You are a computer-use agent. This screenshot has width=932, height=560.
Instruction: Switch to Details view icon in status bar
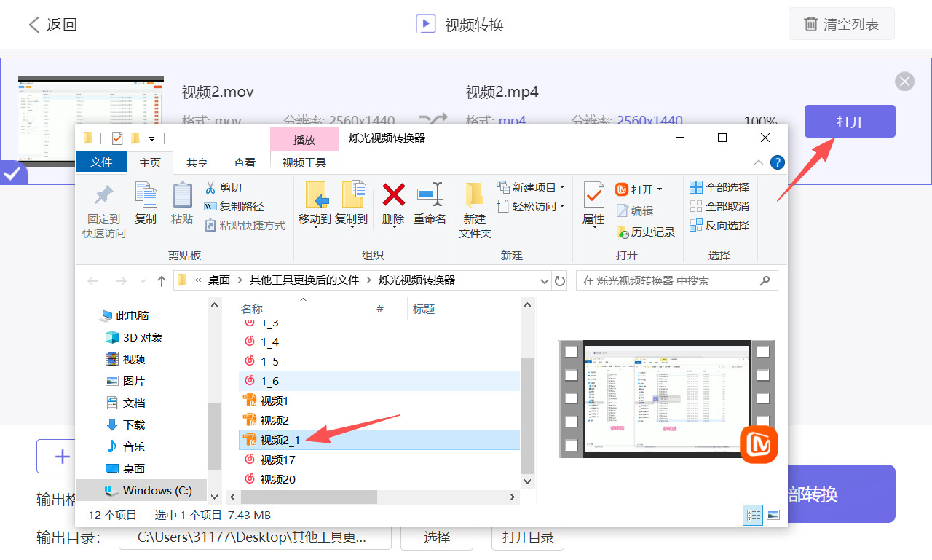click(x=754, y=515)
